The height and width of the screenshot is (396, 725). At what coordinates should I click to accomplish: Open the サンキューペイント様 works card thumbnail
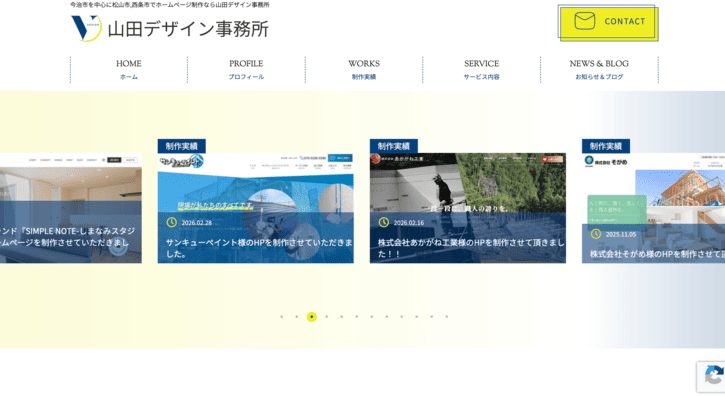click(256, 208)
